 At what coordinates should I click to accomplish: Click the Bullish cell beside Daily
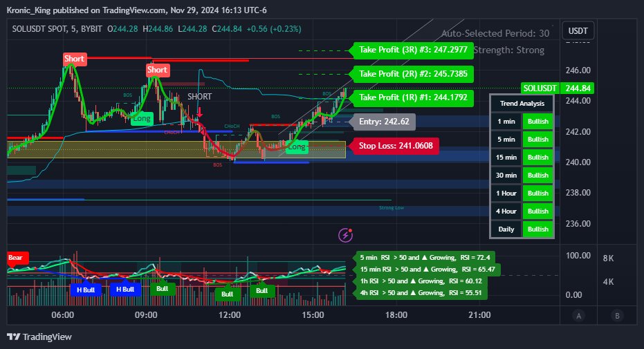[x=538, y=229]
